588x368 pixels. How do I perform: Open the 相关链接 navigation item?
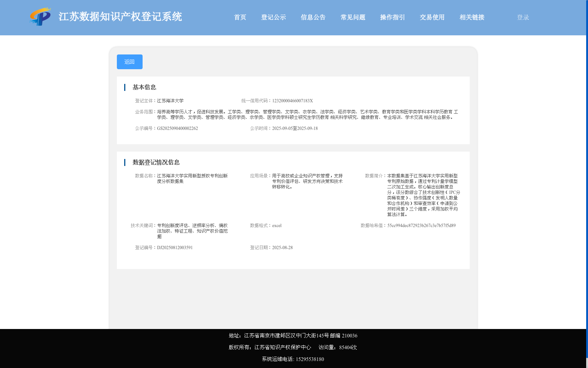point(472,17)
